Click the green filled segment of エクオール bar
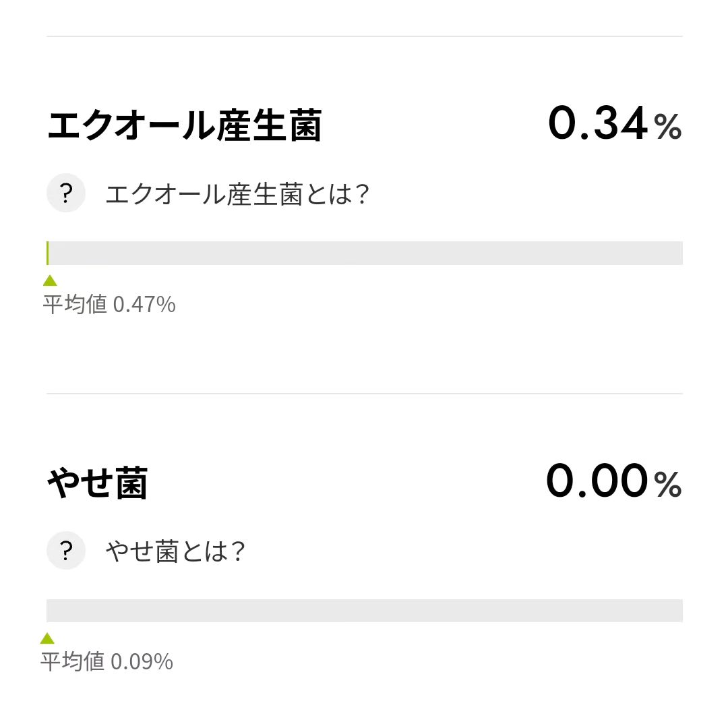Image resolution: width=728 pixels, height=728 pixels. pos(47,253)
